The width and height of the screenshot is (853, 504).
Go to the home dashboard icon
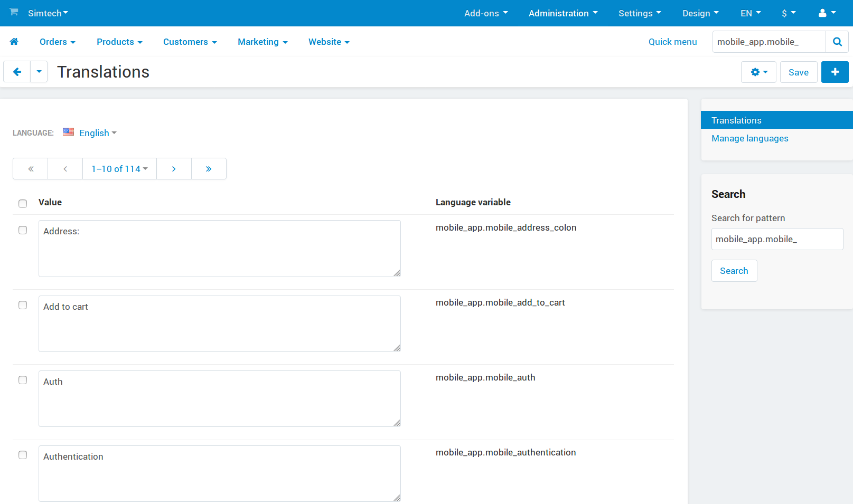tap(14, 42)
